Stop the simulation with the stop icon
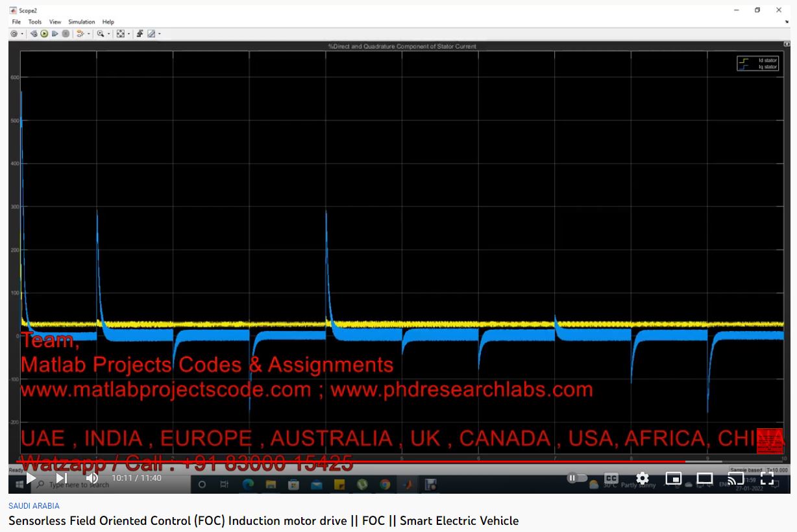The width and height of the screenshot is (797, 532). pyautogui.click(x=66, y=34)
